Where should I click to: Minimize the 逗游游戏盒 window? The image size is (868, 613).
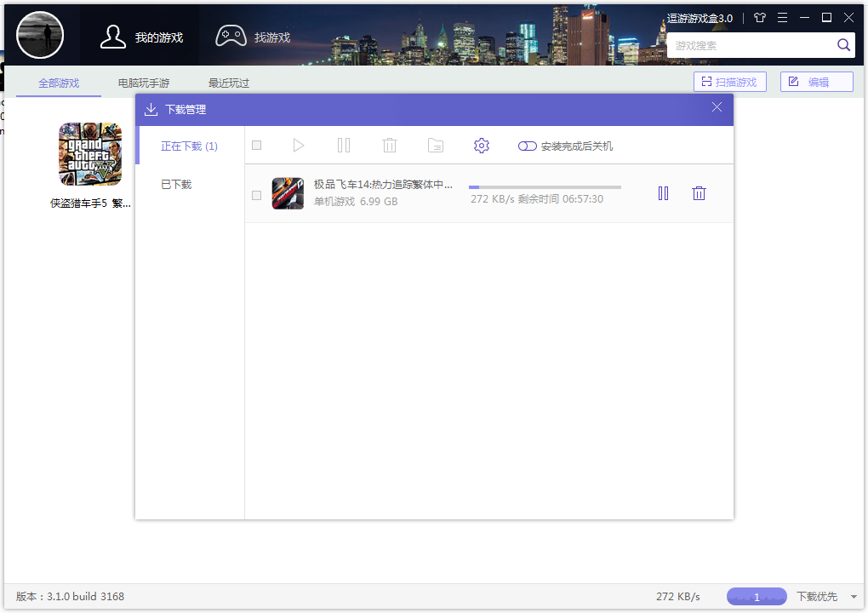[804, 18]
